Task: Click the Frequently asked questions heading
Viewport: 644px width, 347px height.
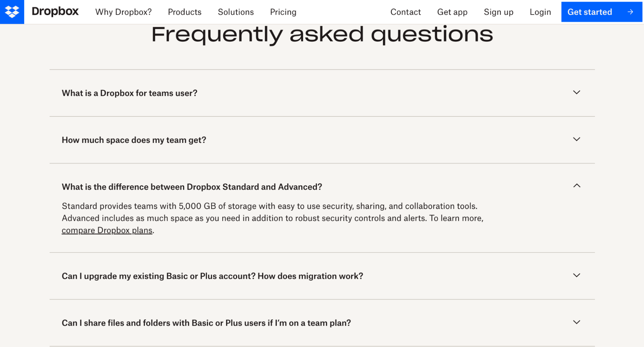Action: 322,35
